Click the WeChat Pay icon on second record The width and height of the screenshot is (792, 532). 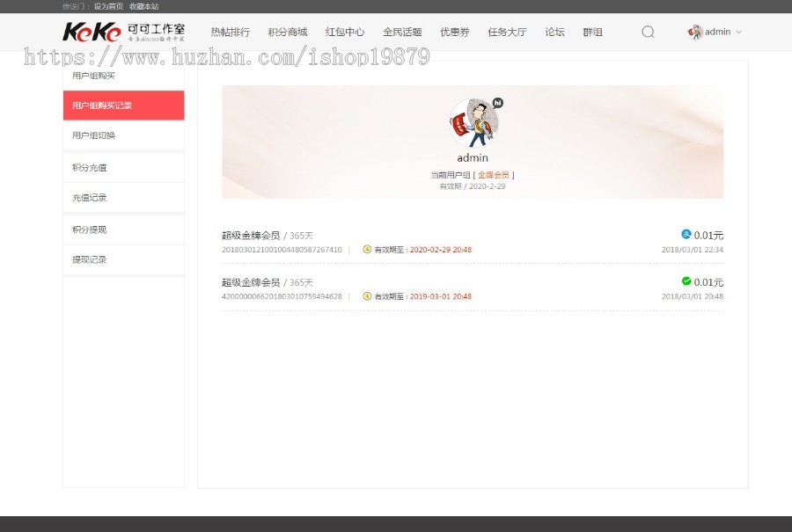[x=687, y=282]
